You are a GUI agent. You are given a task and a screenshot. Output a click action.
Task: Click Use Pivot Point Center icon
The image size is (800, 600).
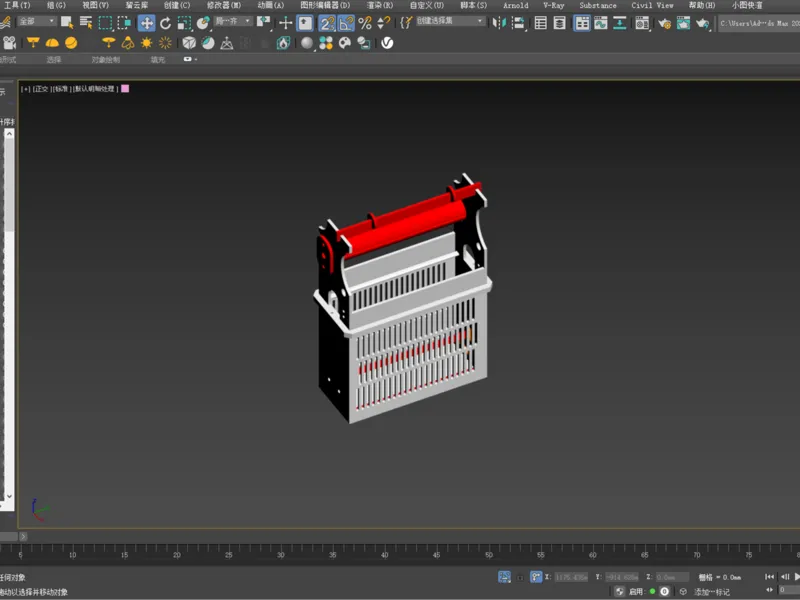click(263, 22)
